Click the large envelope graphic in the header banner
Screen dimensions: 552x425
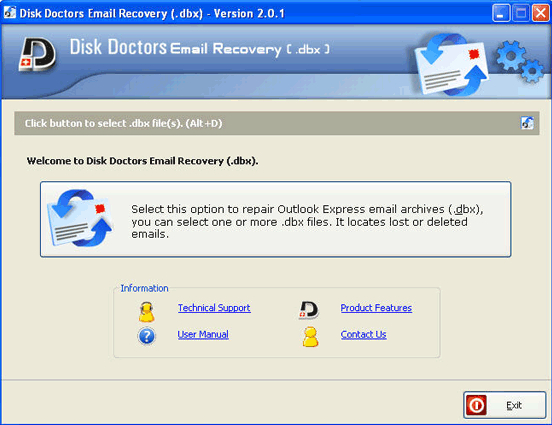(451, 65)
